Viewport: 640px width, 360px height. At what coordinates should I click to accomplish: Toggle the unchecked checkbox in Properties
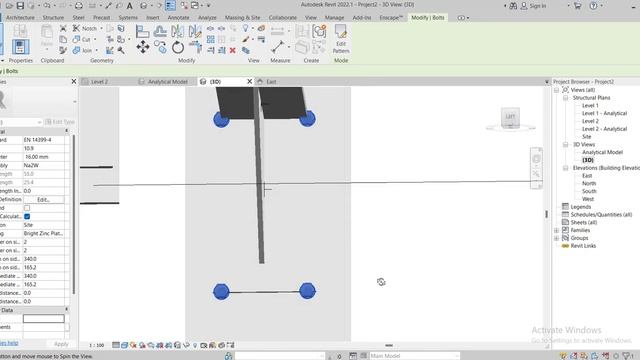point(27,208)
